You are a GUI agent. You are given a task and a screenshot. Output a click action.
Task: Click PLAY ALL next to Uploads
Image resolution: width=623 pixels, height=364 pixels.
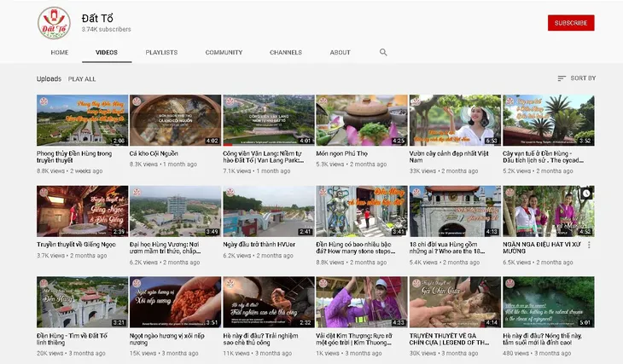click(82, 79)
